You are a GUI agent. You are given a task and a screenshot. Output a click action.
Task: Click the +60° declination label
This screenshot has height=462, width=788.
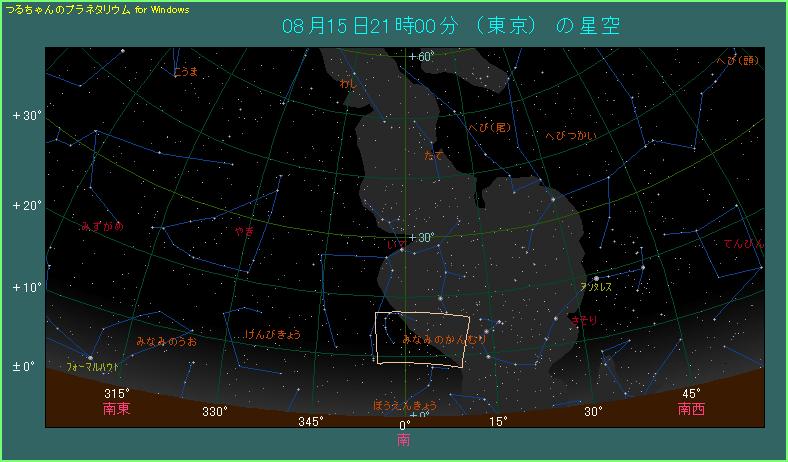[420, 56]
